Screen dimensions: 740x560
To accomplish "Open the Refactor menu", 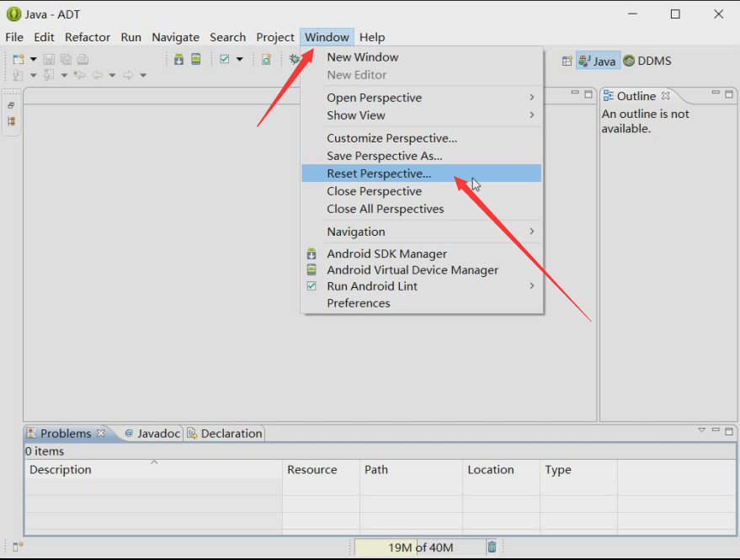I will [x=88, y=37].
